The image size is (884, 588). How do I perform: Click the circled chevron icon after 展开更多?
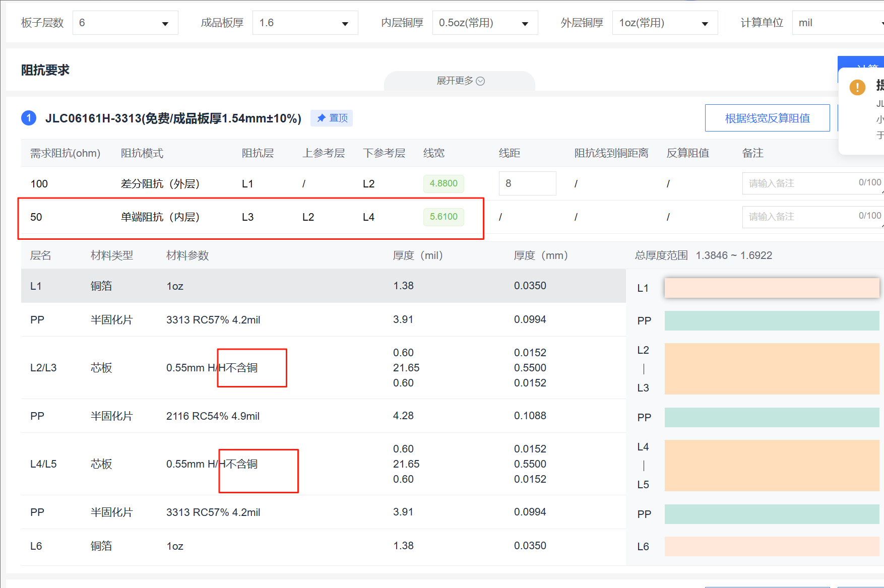click(x=480, y=81)
